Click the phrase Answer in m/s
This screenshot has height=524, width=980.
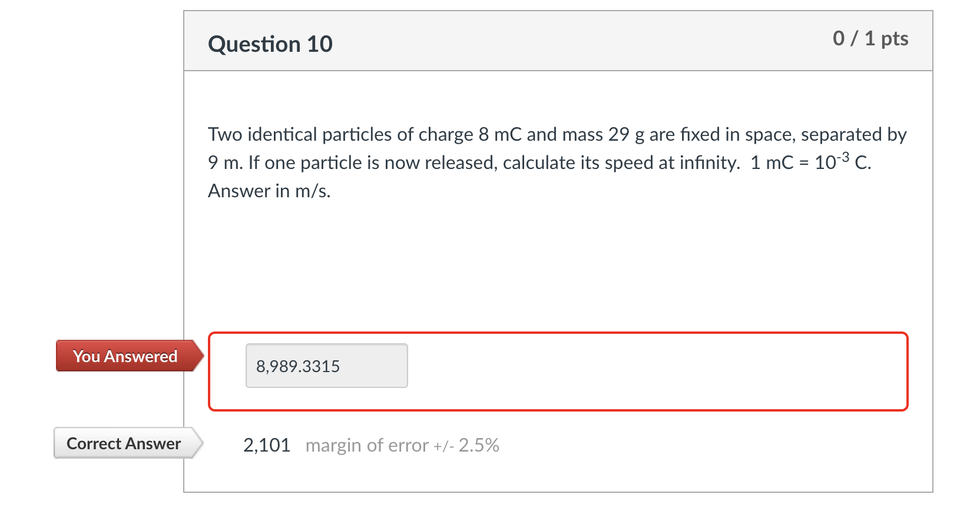pyautogui.click(x=268, y=190)
